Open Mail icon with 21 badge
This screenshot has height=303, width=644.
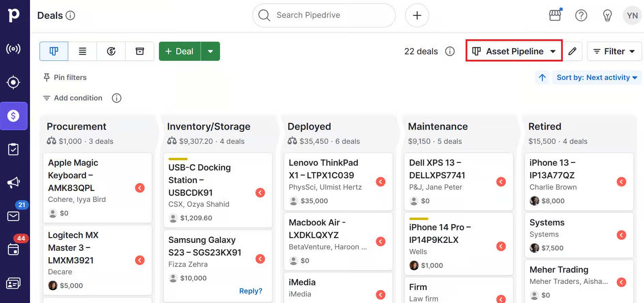coord(13,216)
